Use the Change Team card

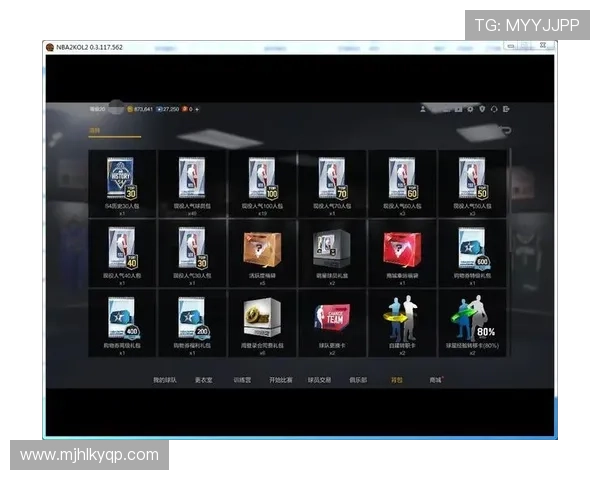[332, 323]
